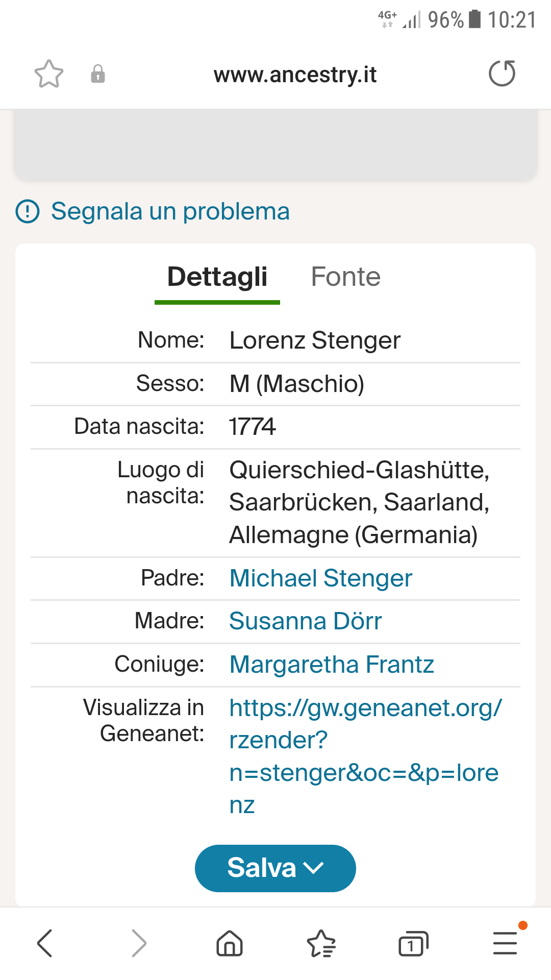
Task: Select the Dettagli tab
Action: [217, 278]
